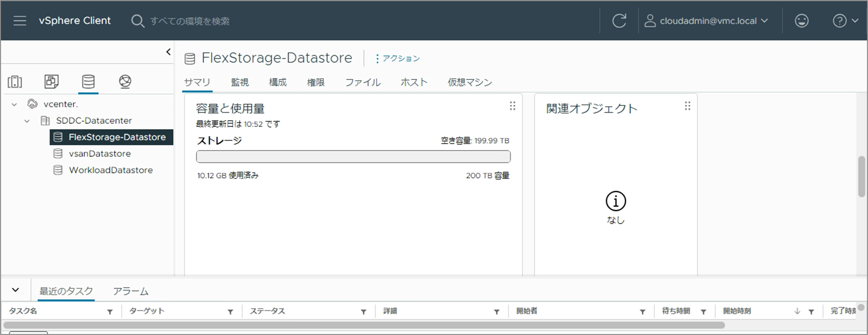Screen dimensions: 868x335
Task: Click the ターゲット column header
Action: [147, 311]
